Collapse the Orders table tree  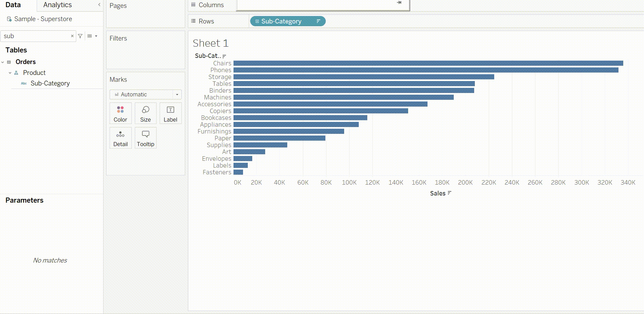(x=3, y=62)
